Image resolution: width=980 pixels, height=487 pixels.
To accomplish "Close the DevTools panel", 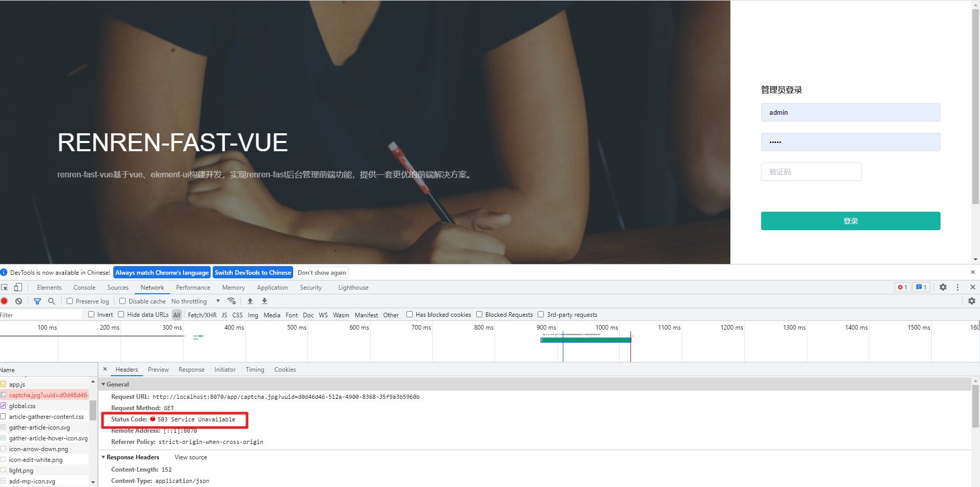I will 973,288.
